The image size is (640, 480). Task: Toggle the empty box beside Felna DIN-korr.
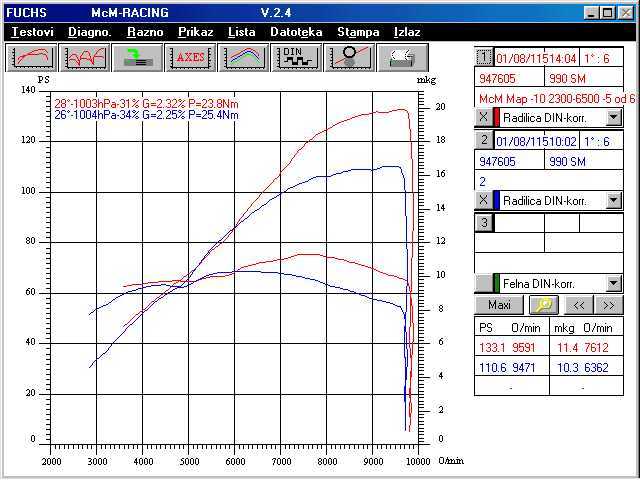(x=483, y=283)
